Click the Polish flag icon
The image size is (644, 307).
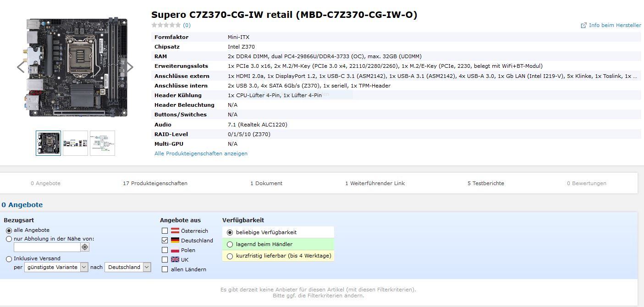pos(175,250)
